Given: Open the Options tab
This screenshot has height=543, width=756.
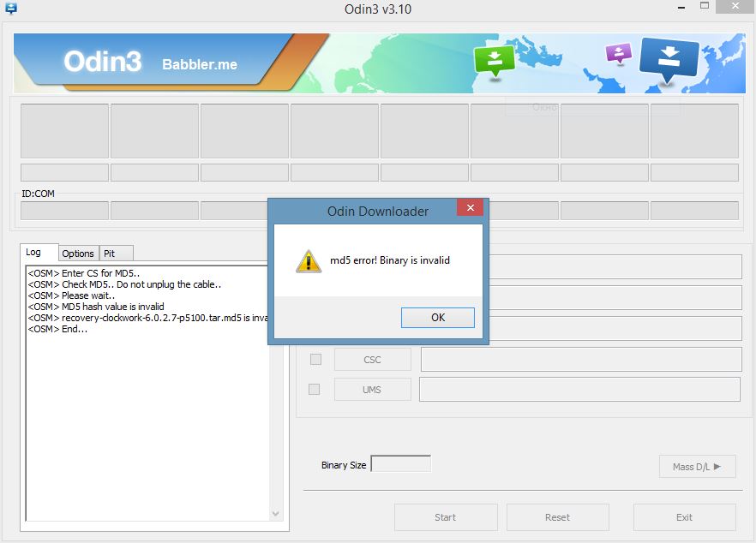Looking at the screenshot, I should pyautogui.click(x=78, y=254).
